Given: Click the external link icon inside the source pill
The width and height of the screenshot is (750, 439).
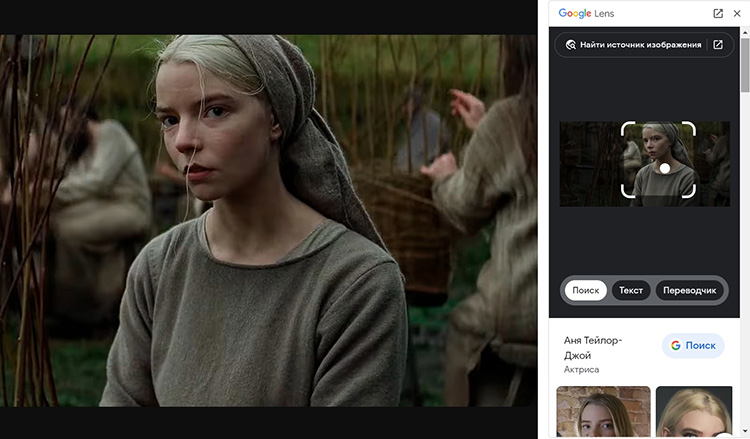Looking at the screenshot, I should point(717,45).
